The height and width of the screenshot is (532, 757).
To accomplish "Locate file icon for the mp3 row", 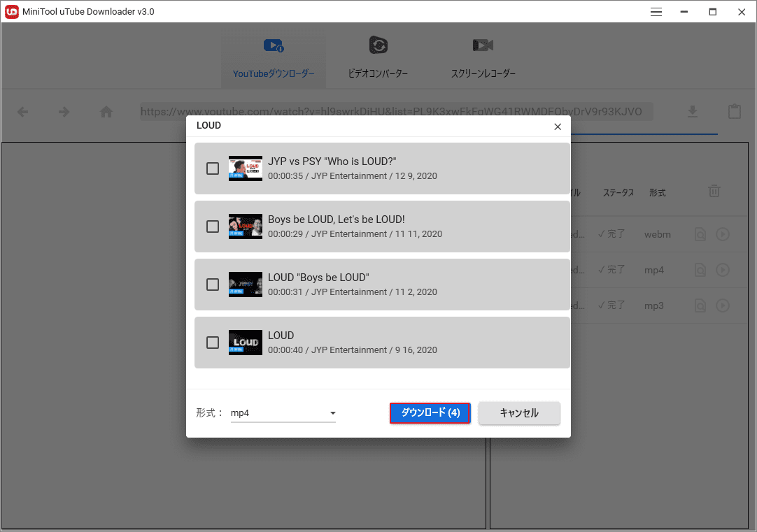I will tap(700, 305).
